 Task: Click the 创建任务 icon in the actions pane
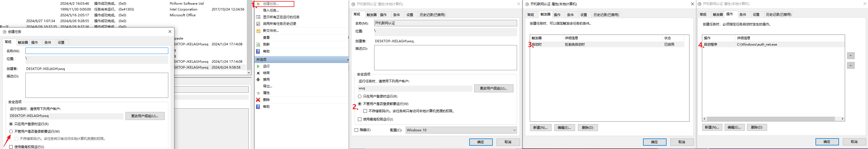tap(258, 4)
